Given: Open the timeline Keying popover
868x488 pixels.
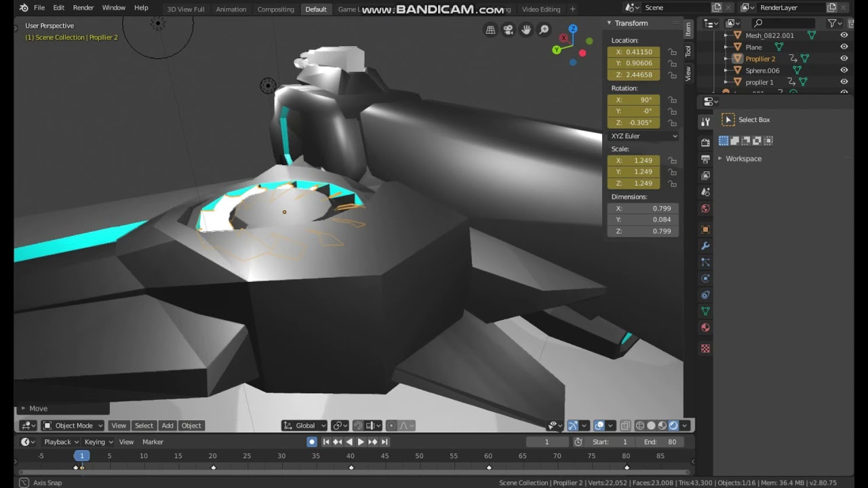Looking at the screenshot, I should pos(98,442).
